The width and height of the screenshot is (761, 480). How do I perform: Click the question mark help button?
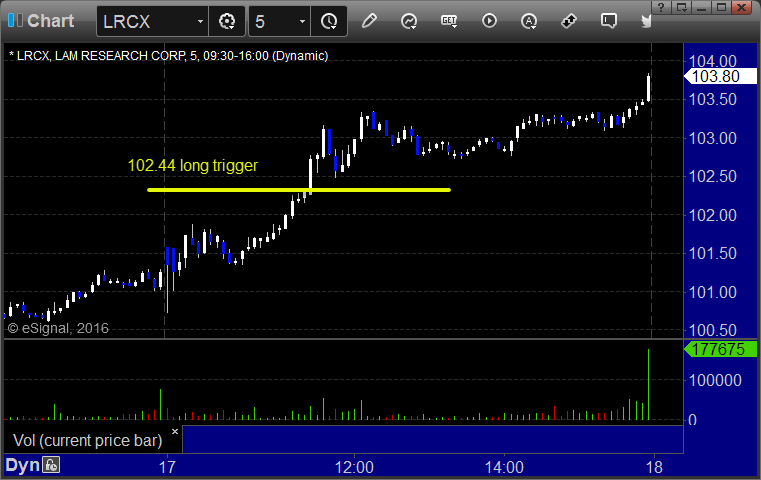(662, 7)
